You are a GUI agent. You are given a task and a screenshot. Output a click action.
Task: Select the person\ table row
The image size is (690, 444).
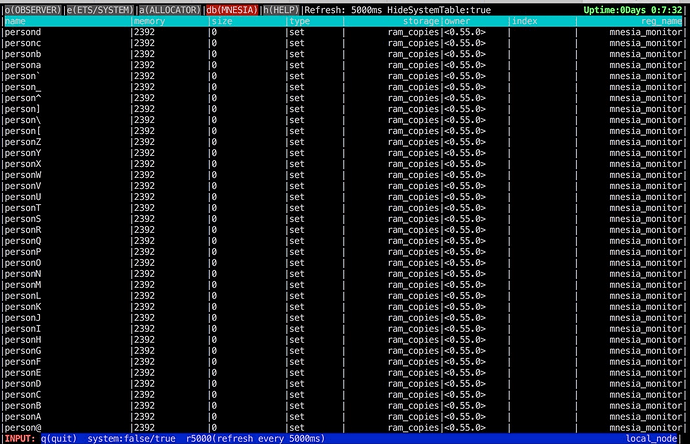coord(343,120)
